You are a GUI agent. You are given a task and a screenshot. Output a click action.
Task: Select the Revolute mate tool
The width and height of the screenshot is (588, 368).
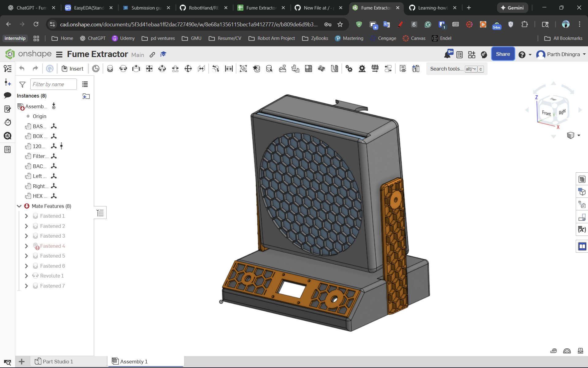pyautogui.click(x=123, y=69)
